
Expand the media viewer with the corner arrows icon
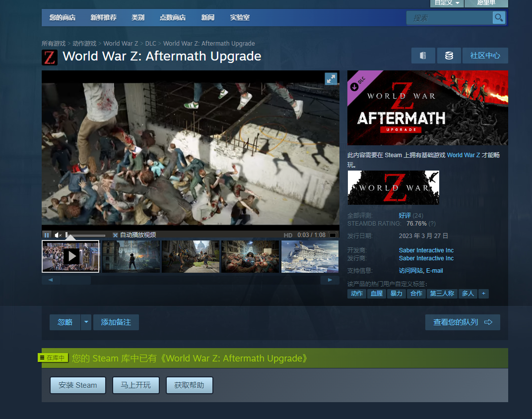[331, 78]
